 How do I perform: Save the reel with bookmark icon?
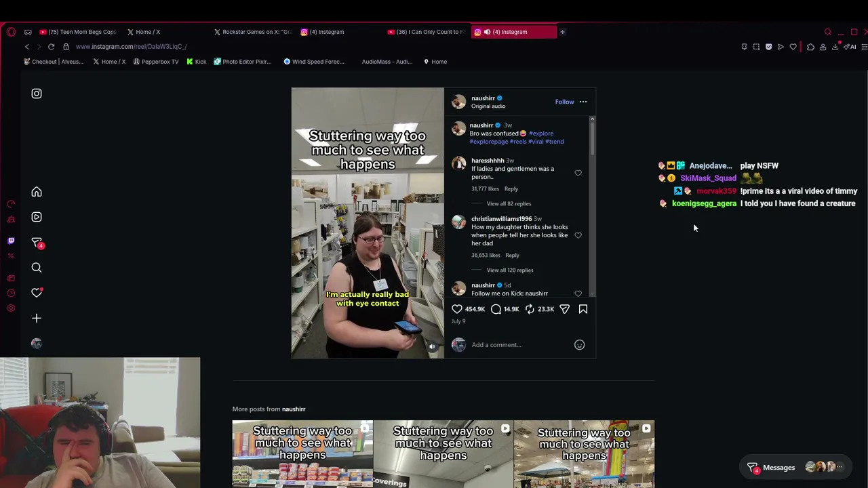[x=583, y=309]
